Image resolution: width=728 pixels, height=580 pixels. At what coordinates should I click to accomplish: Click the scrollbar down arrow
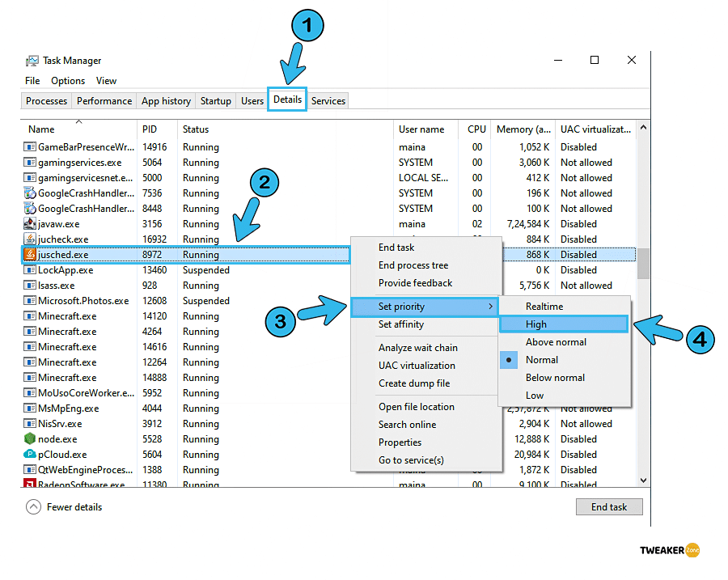pos(643,481)
